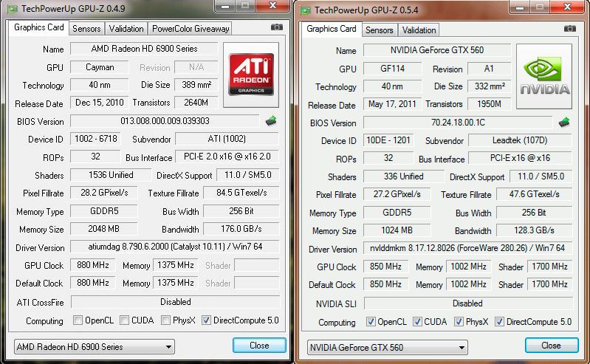
Task: Click the NVIDIA SLI Disabled field
Action: (468, 303)
